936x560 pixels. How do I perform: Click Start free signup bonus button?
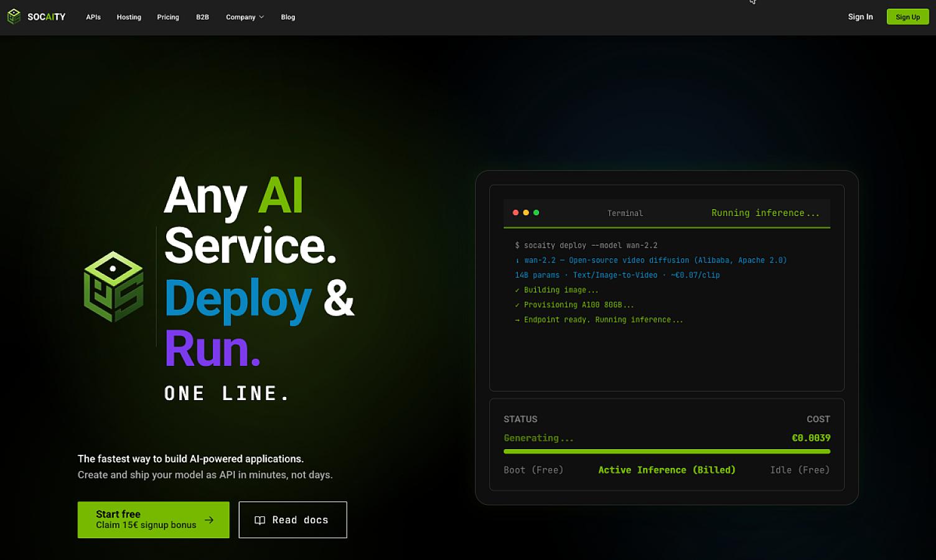pyautogui.click(x=154, y=520)
